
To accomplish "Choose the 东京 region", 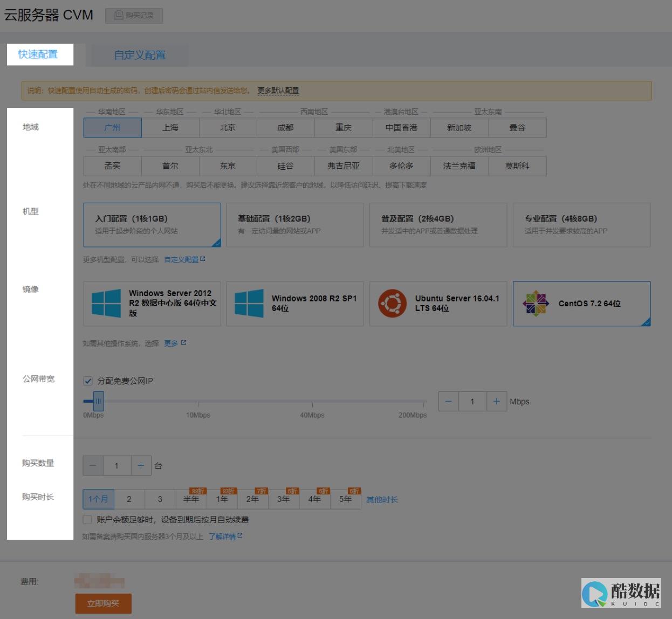I will tap(228, 166).
